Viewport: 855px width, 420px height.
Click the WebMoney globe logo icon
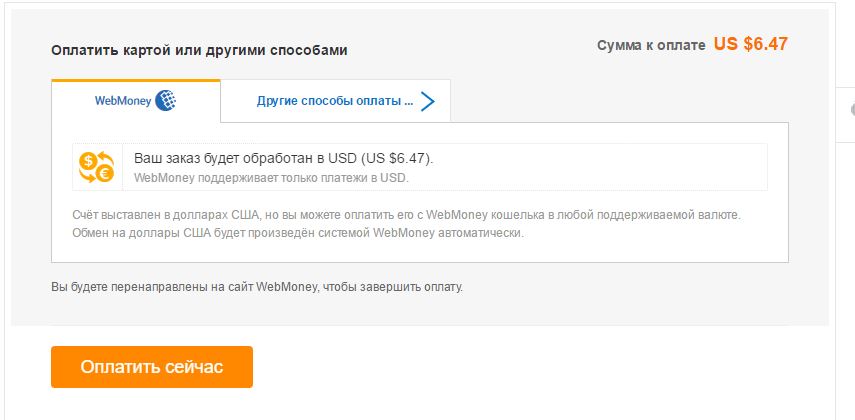[x=165, y=101]
